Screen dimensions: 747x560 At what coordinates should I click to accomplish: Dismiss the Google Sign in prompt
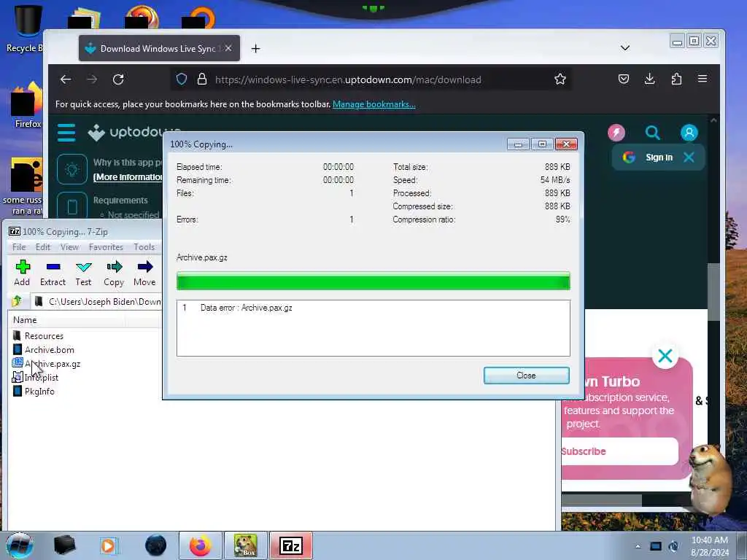click(x=689, y=157)
